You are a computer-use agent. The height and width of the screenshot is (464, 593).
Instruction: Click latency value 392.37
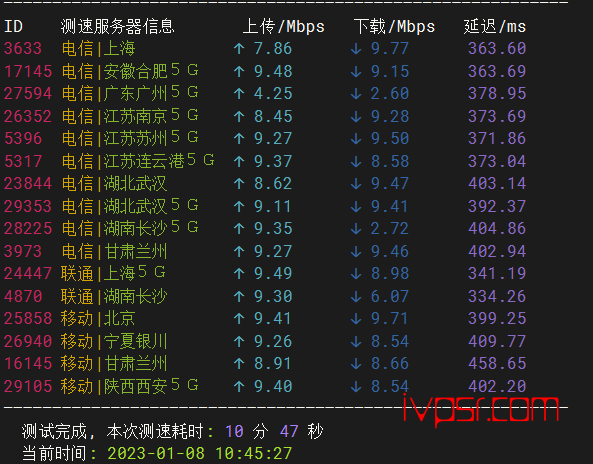tap(497, 206)
